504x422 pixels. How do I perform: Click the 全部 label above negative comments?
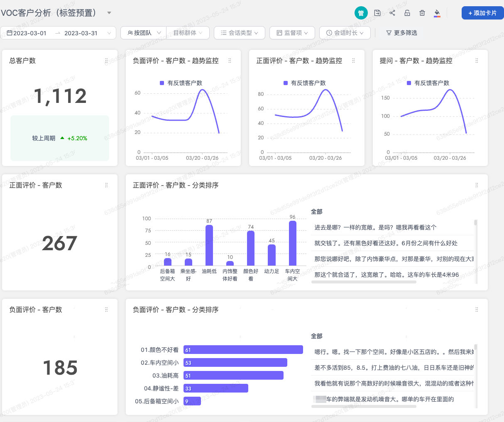[x=317, y=336]
